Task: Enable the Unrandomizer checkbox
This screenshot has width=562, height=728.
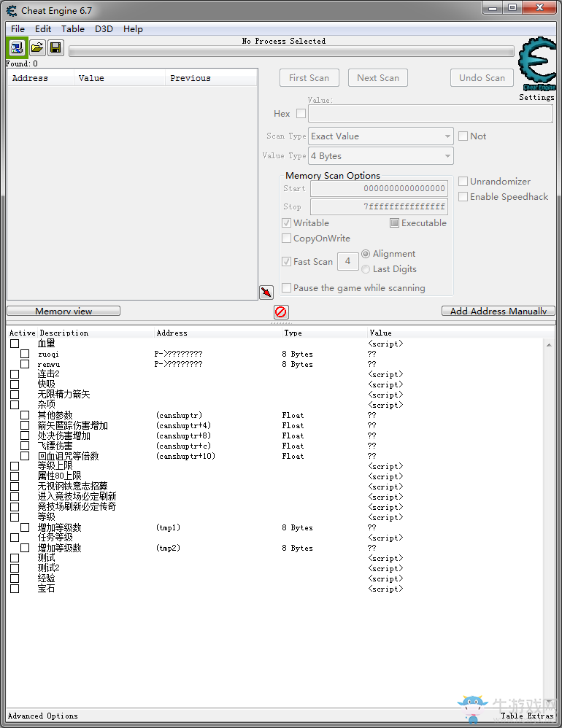Action: [x=463, y=181]
